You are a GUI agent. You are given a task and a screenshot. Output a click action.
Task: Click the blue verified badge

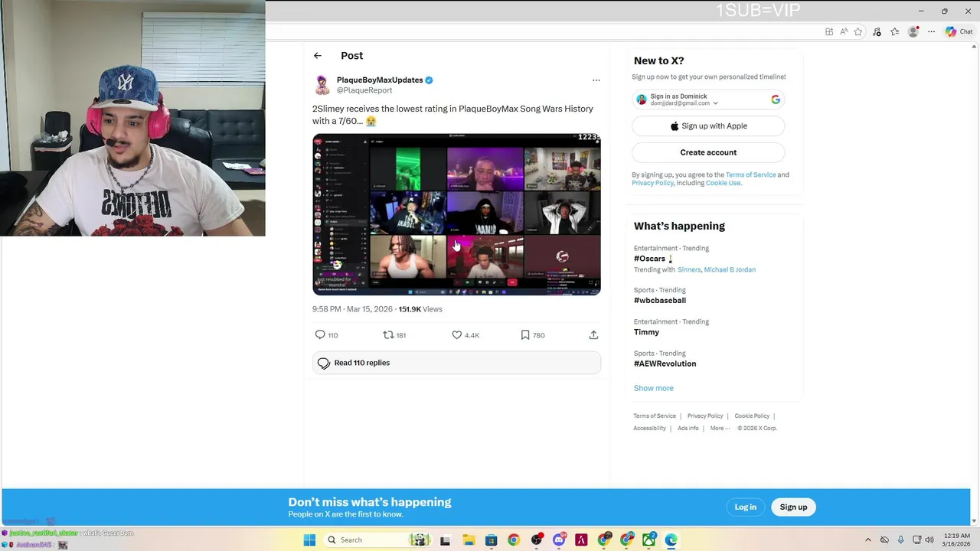[430, 80]
